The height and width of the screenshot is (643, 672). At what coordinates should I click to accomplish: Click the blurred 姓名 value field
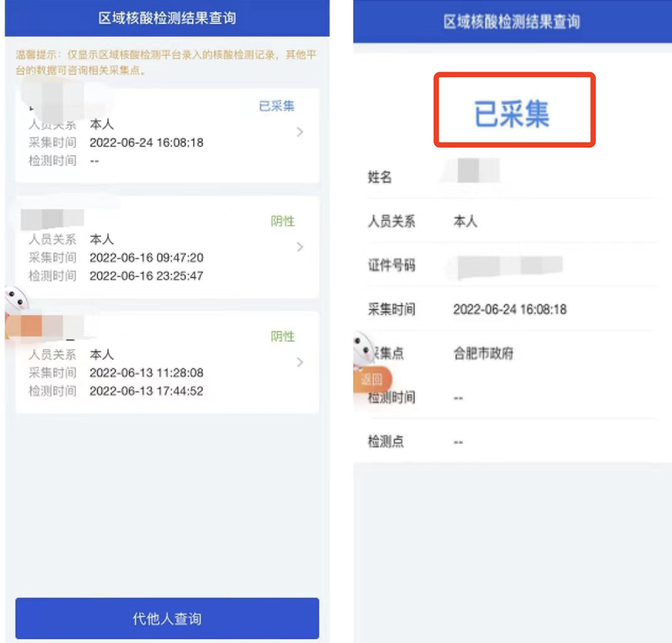tap(479, 170)
